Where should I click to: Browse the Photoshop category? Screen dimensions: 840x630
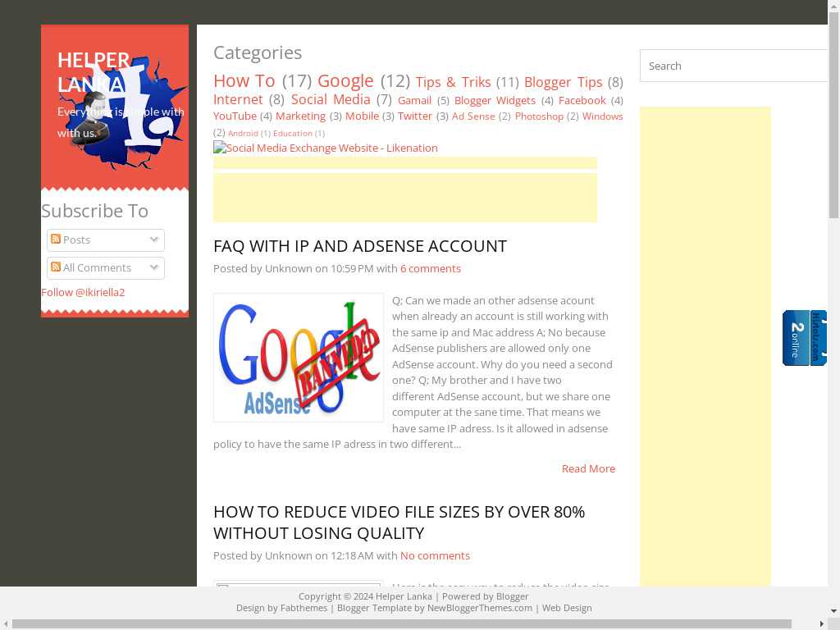coord(539,116)
